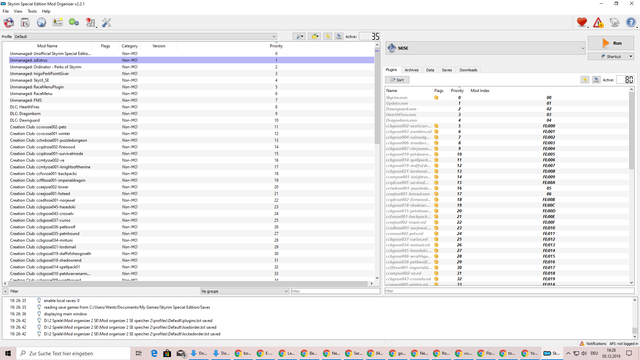
Task: Open Windows notification center icon
Action: (629, 353)
